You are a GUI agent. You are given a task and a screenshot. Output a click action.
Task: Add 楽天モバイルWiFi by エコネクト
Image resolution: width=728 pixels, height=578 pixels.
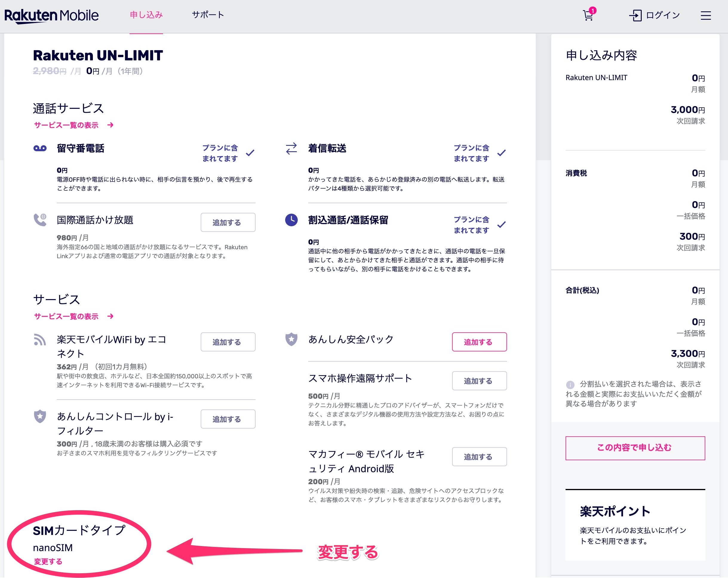[228, 342]
